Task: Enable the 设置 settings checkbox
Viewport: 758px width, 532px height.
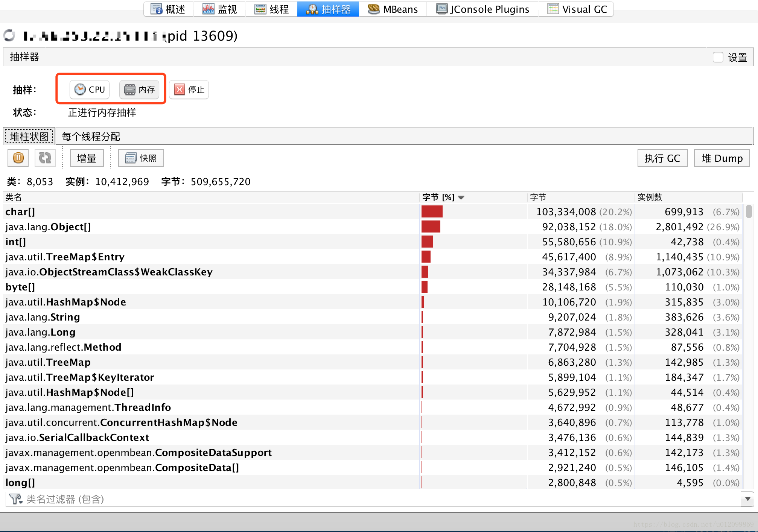Action: pos(718,57)
